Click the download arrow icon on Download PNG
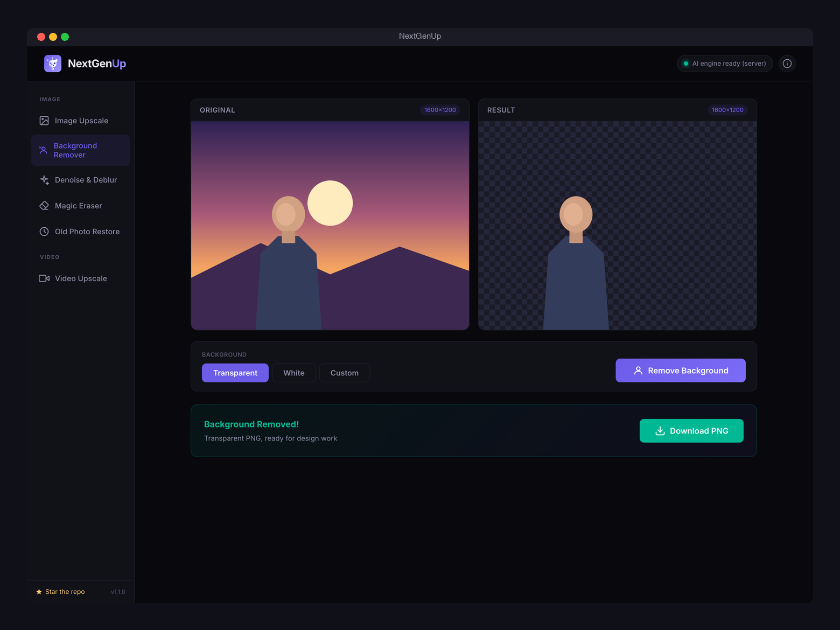 pos(660,431)
